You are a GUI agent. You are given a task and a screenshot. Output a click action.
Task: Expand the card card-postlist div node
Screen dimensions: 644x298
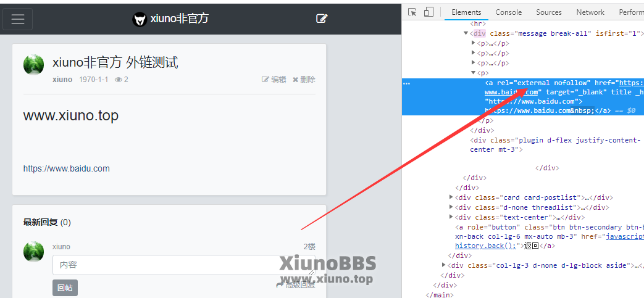[x=451, y=198]
